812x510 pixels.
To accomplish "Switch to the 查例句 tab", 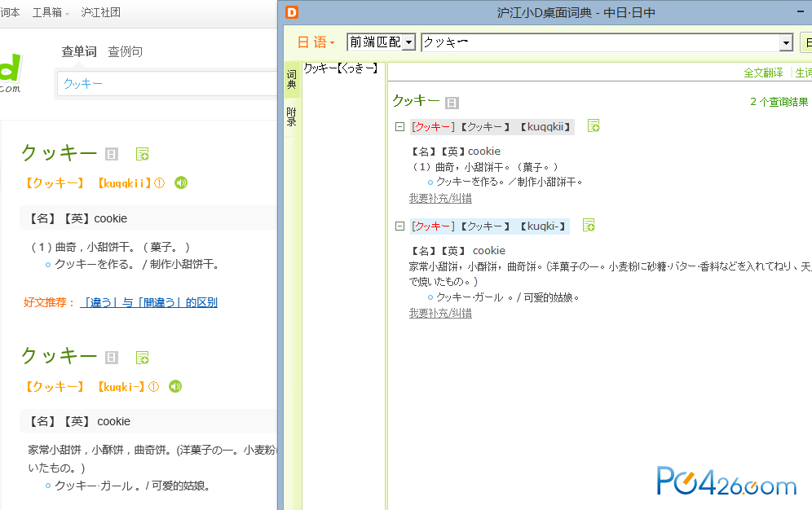I will point(125,51).
